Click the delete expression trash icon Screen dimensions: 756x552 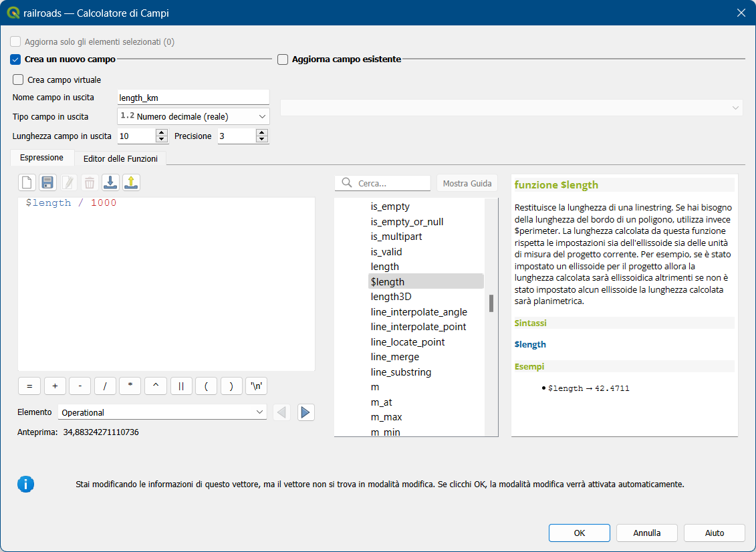89,182
